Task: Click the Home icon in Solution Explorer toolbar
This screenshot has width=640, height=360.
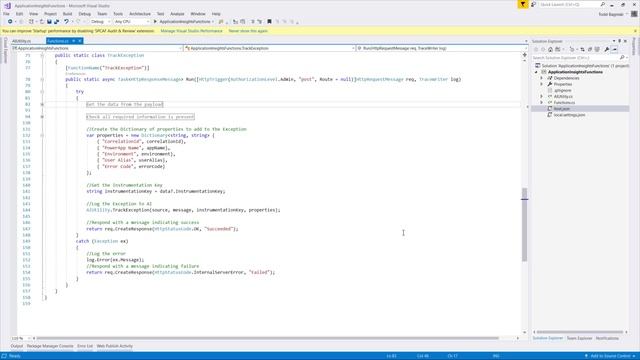Action: tap(550, 49)
